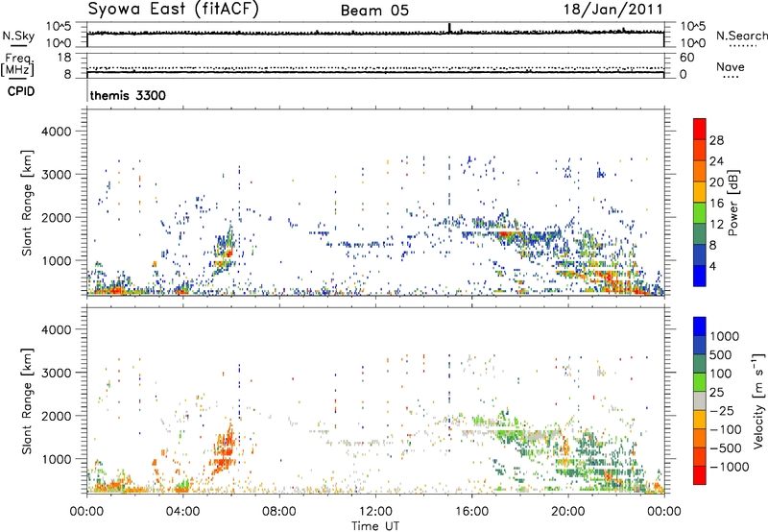This screenshot has width=768, height=532.
Task: Click the '28' value on Power scale
Action: (716, 140)
